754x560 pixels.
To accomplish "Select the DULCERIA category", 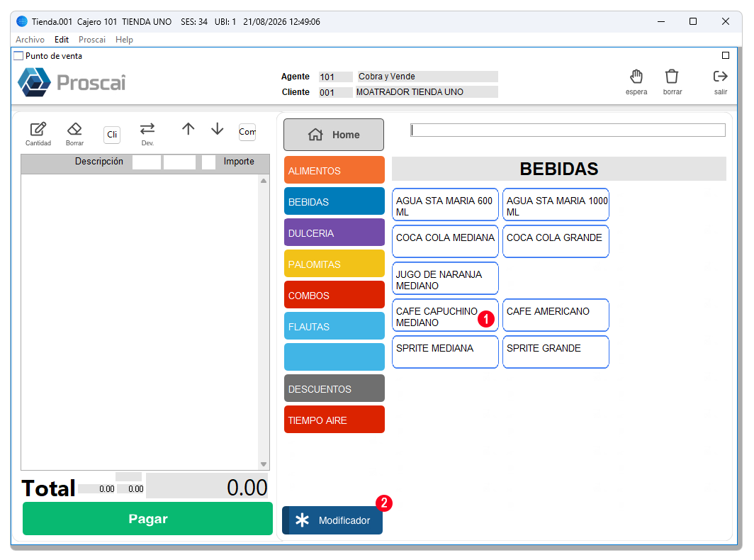I will (x=334, y=233).
